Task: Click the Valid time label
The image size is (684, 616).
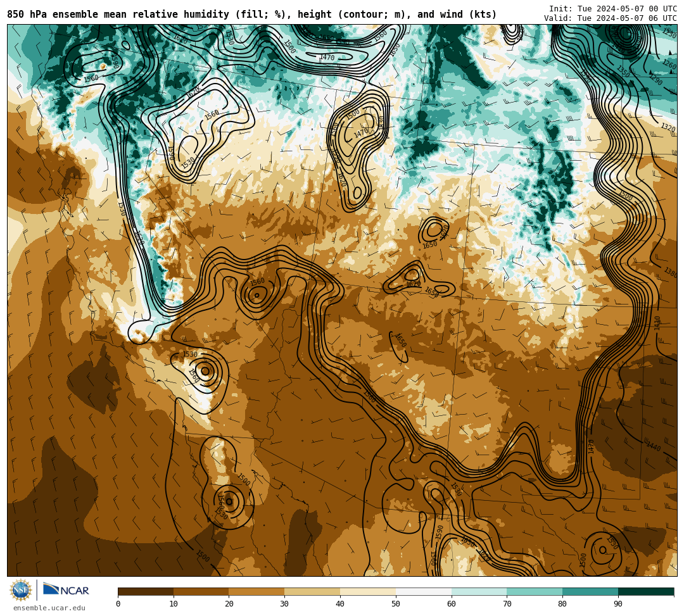Action: point(611,18)
